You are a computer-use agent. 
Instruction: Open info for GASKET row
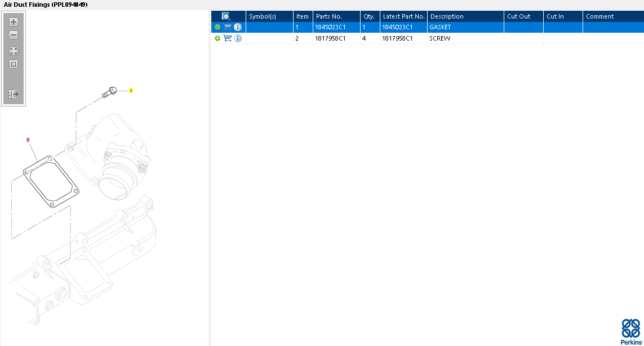coord(238,27)
